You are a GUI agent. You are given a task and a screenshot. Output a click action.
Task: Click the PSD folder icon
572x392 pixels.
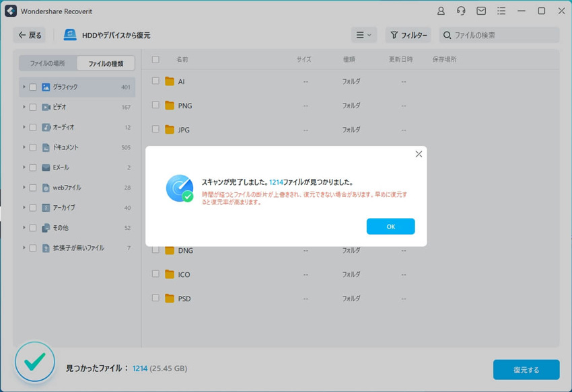170,299
